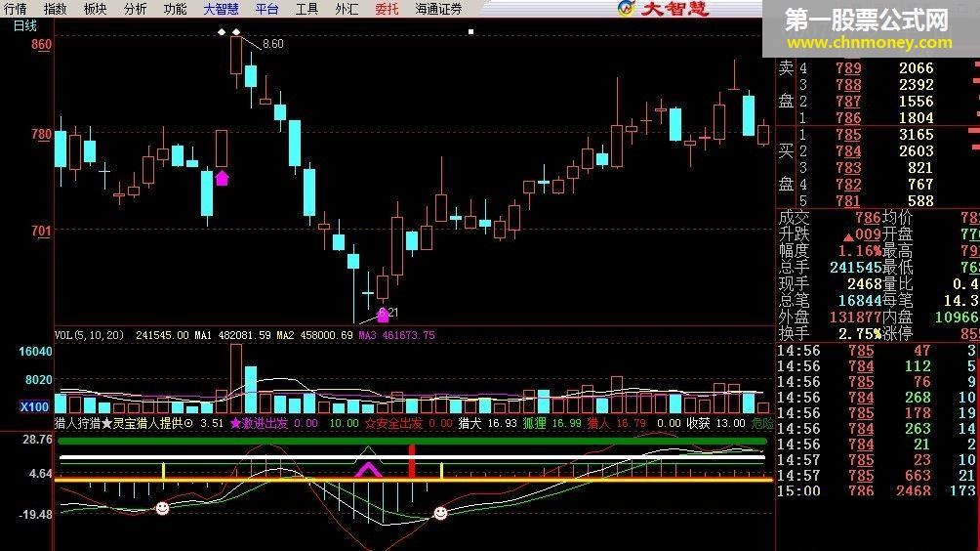Click the X100 volume unit label
The height and width of the screenshot is (551, 980).
(34, 406)
